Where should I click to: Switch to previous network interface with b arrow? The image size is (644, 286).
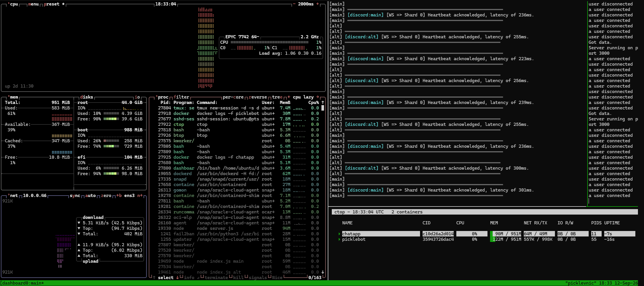pos(119,196)
